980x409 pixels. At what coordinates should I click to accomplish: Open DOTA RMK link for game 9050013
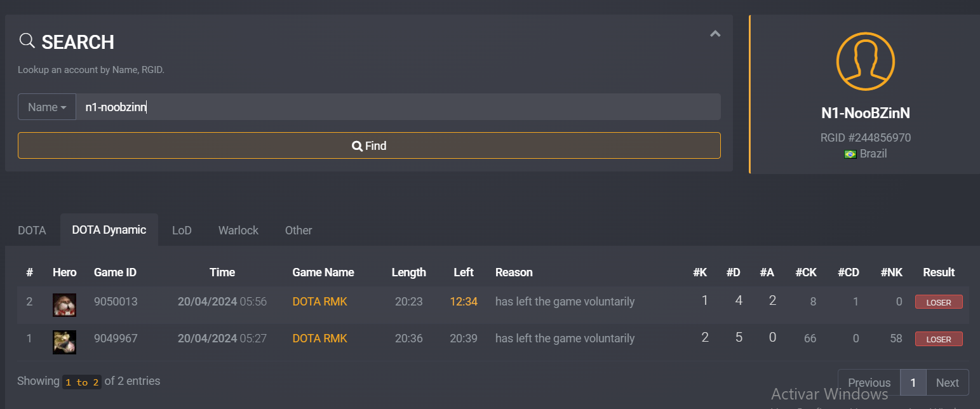coord(320,302)
